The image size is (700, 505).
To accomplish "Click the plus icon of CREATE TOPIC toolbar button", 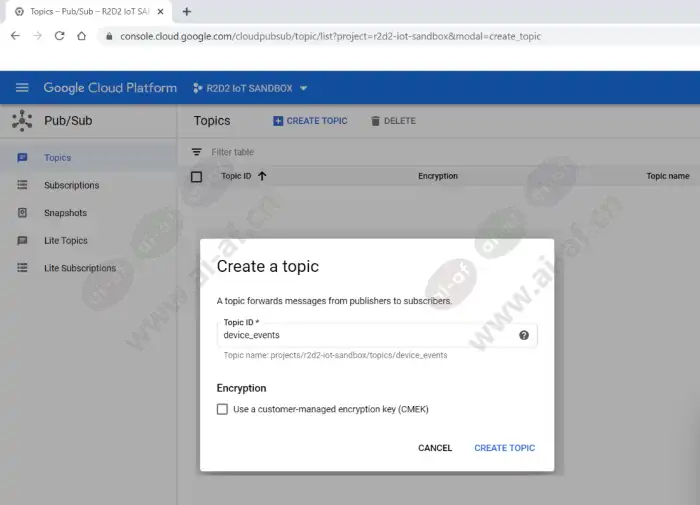I will point(278,121).
